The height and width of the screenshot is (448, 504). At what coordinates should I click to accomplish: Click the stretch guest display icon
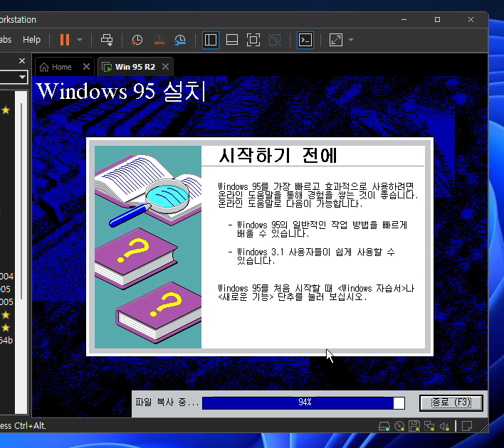pyautogui.click(x=336, y=40)
